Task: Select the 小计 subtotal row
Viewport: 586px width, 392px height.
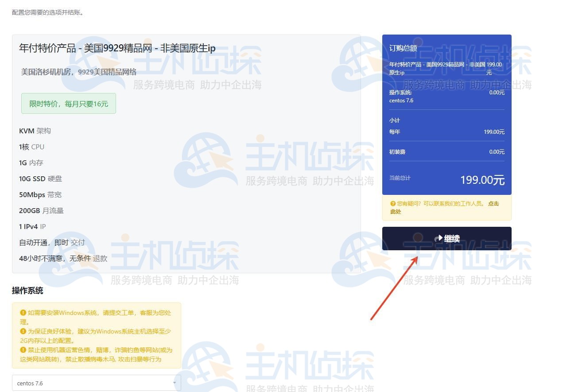Action: [395, 120]
